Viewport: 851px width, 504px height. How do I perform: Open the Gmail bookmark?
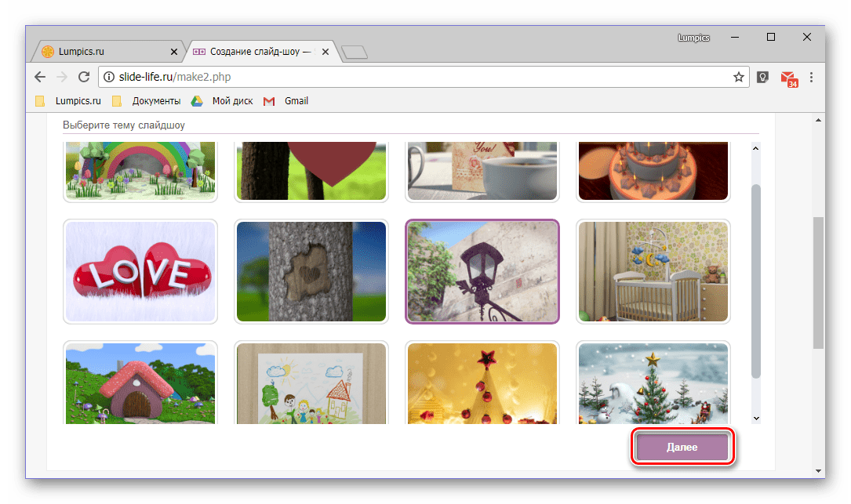point(286,101)
